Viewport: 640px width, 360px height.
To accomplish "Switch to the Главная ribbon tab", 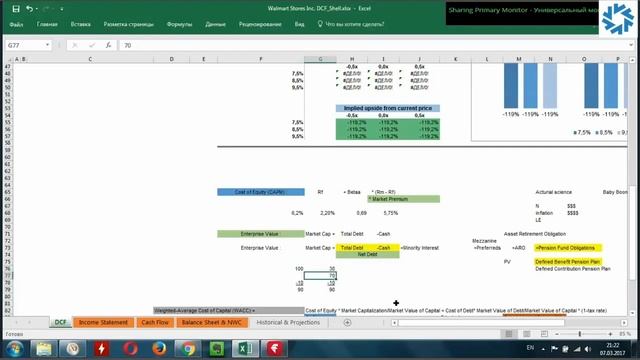I will (x=47, y=24).
